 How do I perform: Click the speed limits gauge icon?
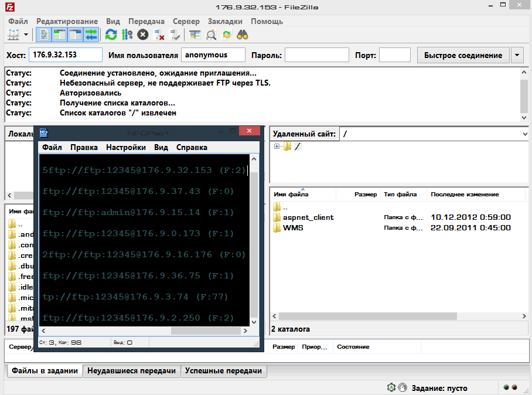click(403, 387)
